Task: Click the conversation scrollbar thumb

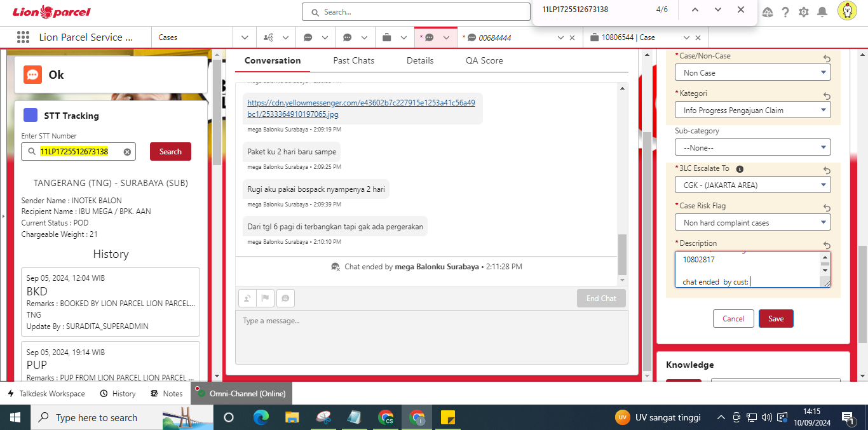Action: click(x=622, y=254)
